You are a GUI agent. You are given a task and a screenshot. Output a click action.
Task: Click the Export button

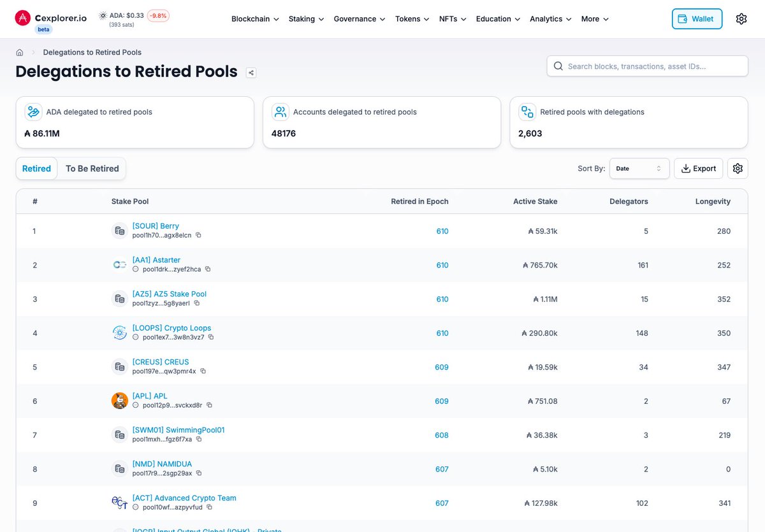(698, 168)
